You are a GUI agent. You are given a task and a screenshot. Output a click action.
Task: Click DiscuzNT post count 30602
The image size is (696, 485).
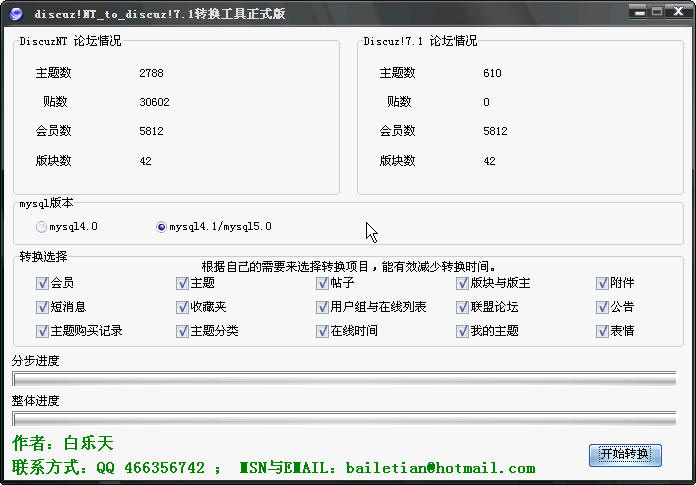154,102
